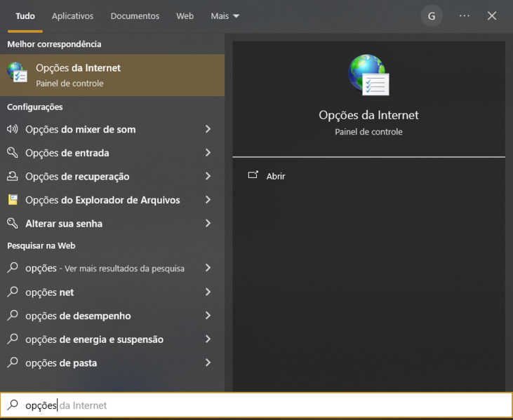This screenshot has height=420, width=513.
Task: Click Abrir in the preview pane
Action: pyautogui.click(x=276, y=176)
